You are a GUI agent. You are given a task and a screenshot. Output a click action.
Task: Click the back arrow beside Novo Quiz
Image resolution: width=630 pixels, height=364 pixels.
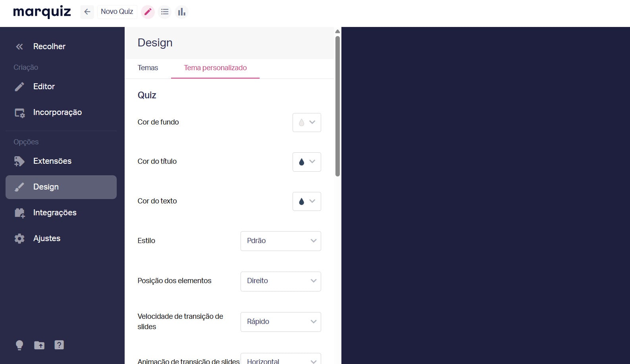[87, 12]
